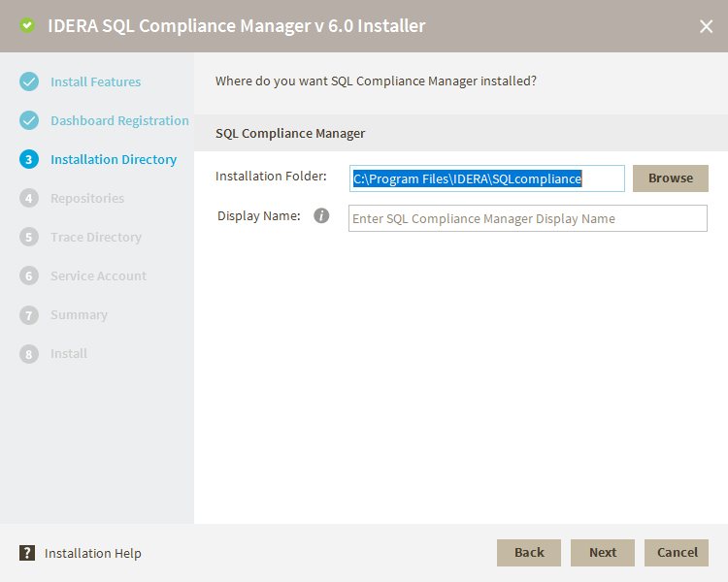The width and height of the screenshot is (728, 582).
Task: Go to the Install Features step
Action: click(x=95, y=81)
